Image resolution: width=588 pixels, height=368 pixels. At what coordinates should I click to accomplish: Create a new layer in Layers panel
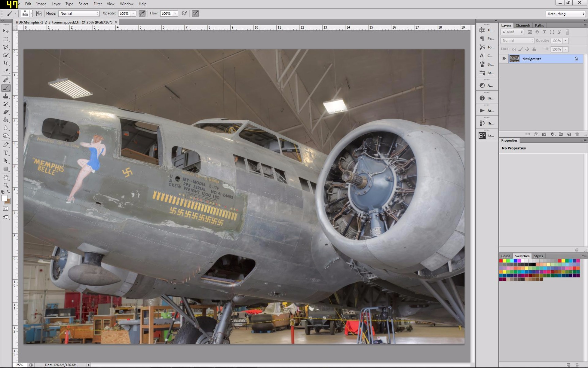click(569, 134)
